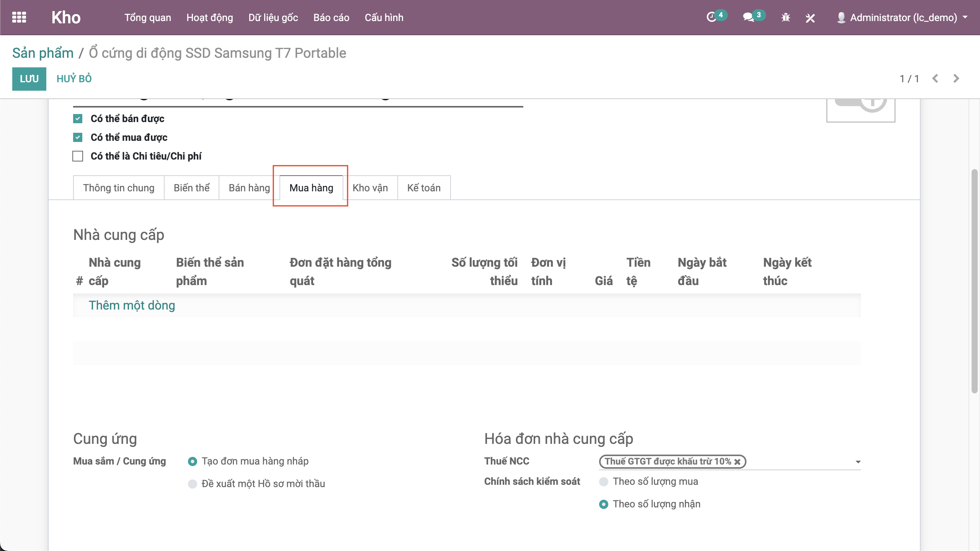Click the debug bug icon
Screen dimensions: 980x551
[786, 18]
